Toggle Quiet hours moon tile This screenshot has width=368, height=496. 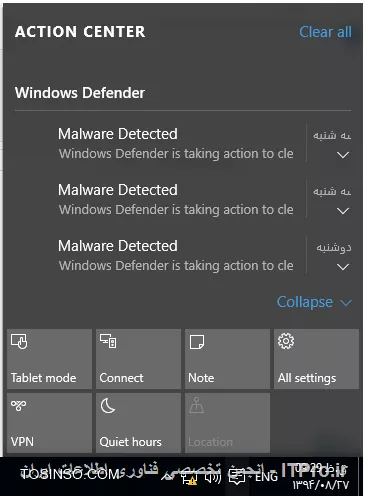point(138,423)
